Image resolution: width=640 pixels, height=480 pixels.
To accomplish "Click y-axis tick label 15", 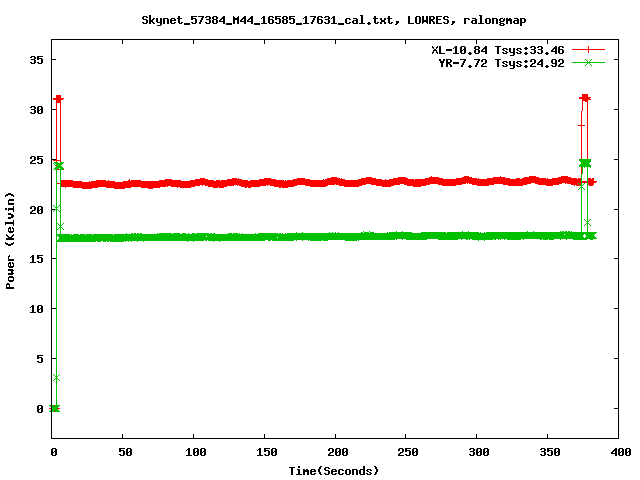I will pyautogui.click(x=36, y=259).
